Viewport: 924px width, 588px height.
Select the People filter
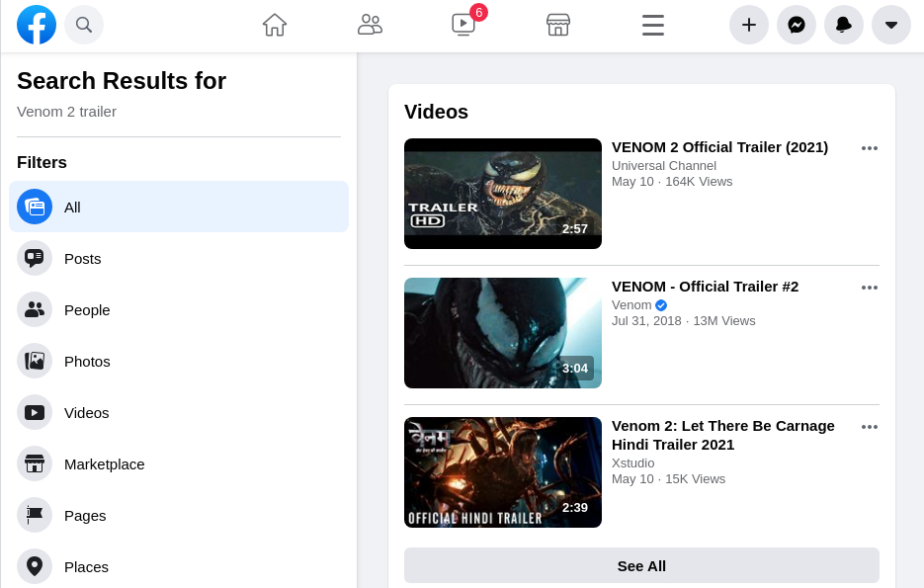click(87, 309)
